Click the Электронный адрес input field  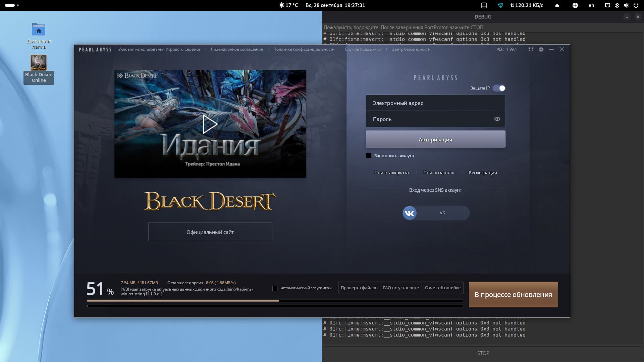[x=435, y=103]
